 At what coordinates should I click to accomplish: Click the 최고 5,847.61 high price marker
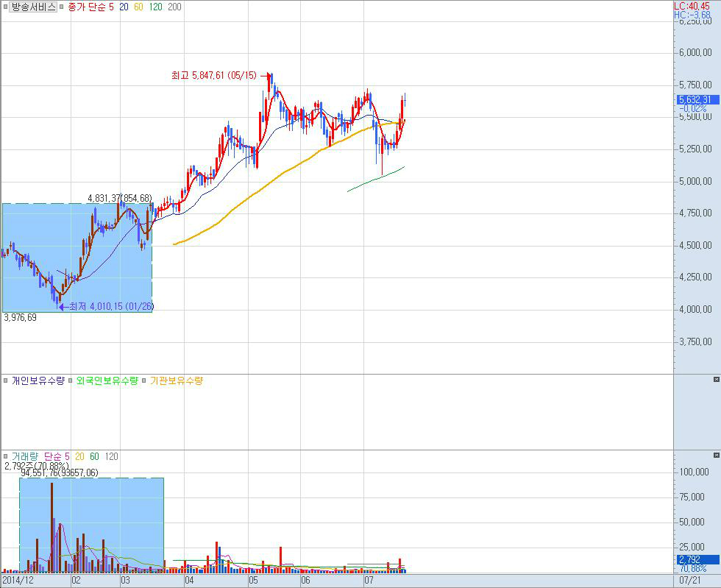pos(213,75)
